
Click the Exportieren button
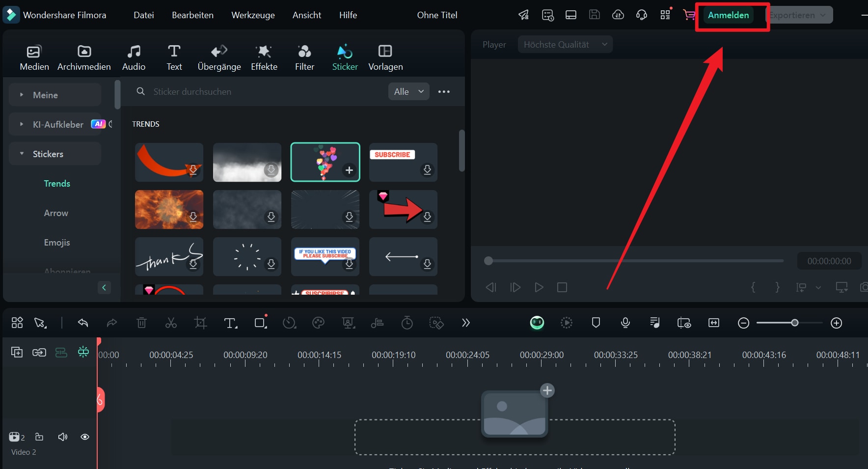(799, 15)
